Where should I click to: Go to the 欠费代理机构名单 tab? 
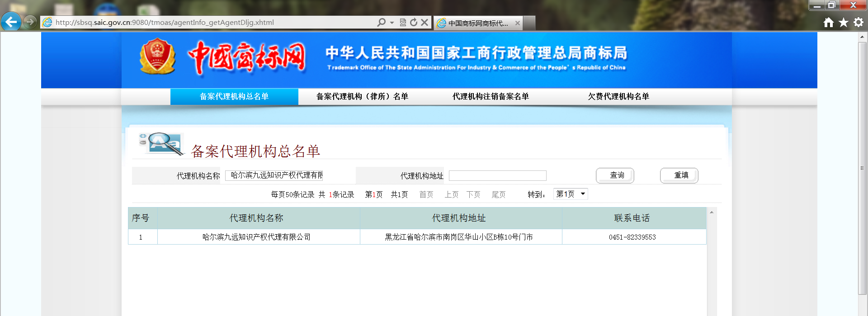pos(618,96)
